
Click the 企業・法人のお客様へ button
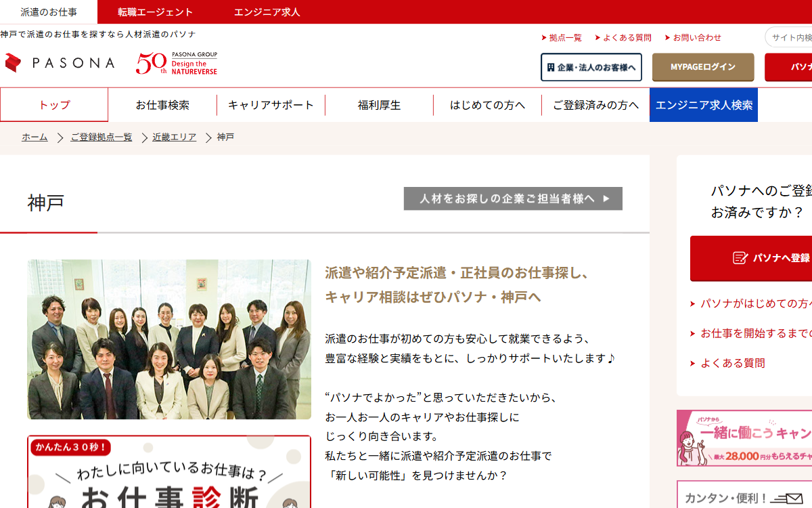[591, 67]
